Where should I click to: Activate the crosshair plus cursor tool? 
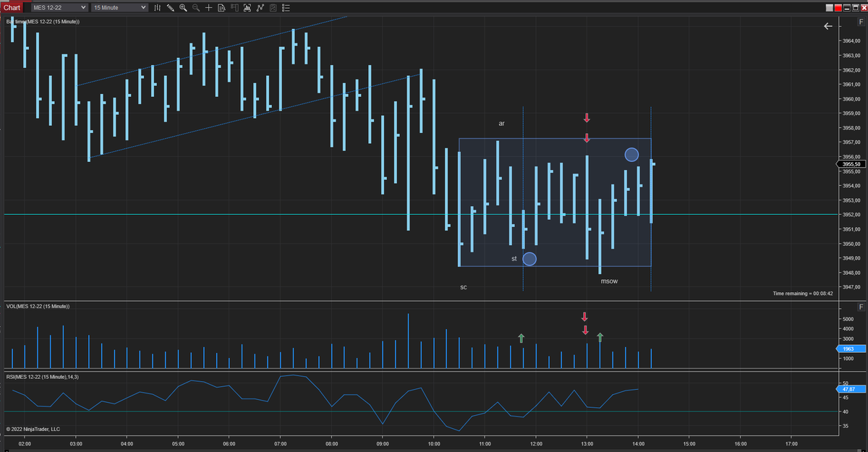tap(208, 8)
